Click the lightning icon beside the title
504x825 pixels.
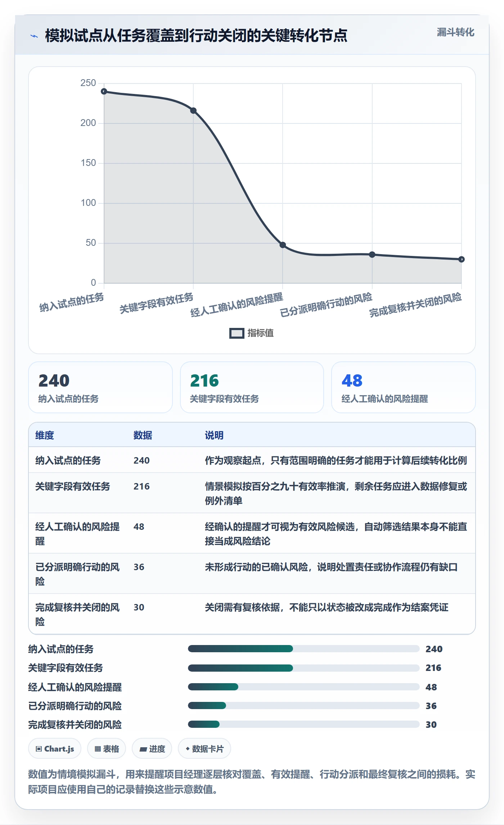point(34,36)
